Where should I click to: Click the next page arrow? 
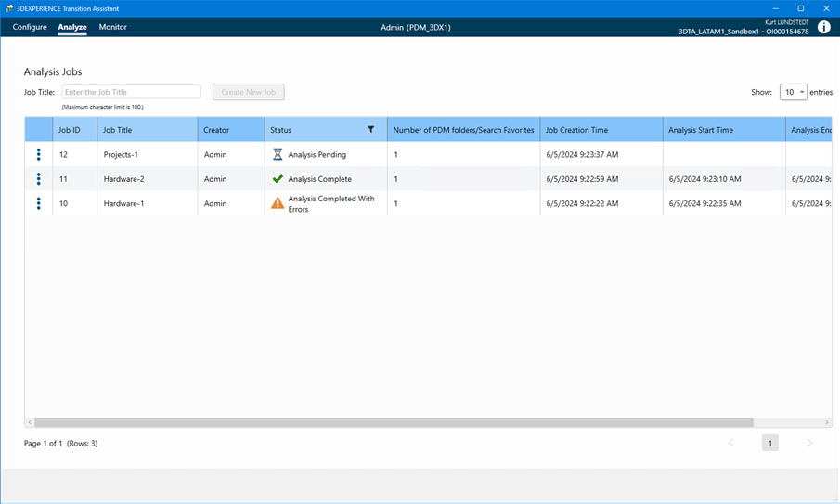tap(809, 443)
